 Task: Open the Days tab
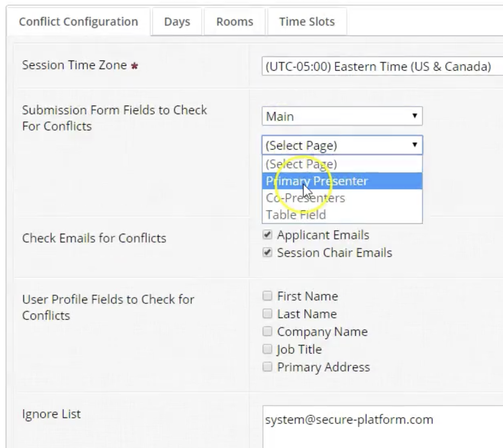click(x=177, y=22)
